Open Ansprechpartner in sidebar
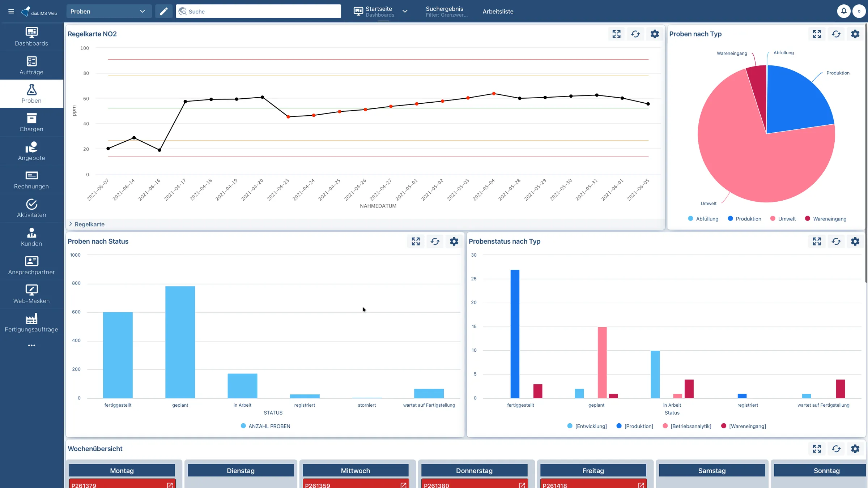The width and height of the screenshot is (868, 488). 31,265
